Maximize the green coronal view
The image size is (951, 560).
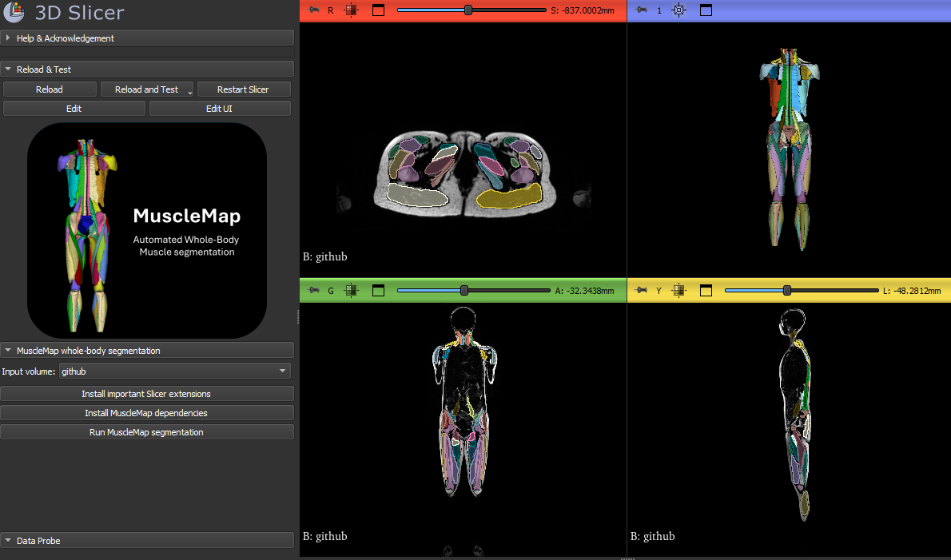click(378, 290)
